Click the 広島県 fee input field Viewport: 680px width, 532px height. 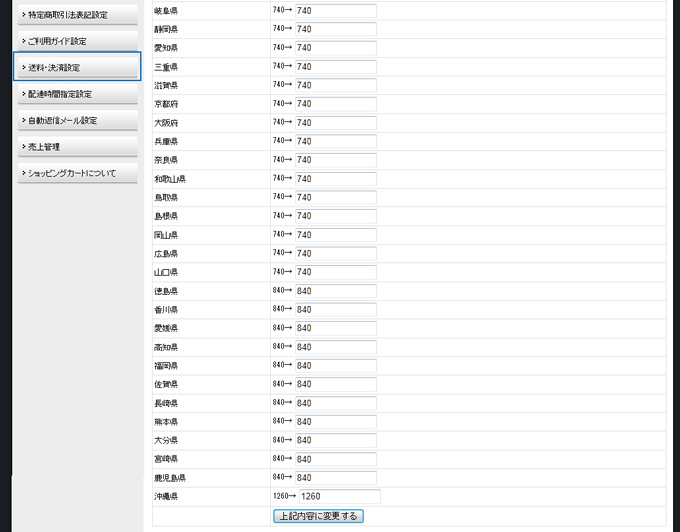click(x=335, y=253)
